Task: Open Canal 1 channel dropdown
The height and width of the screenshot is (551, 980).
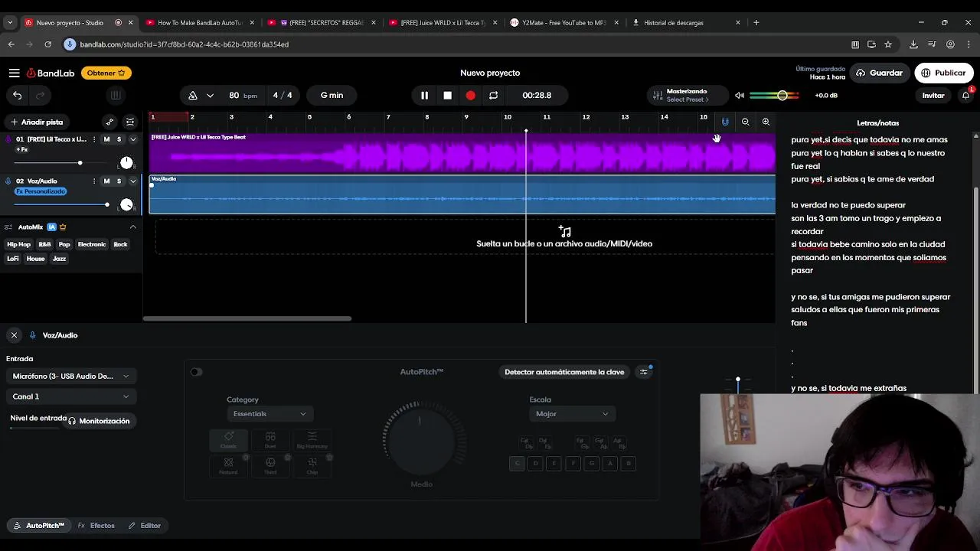Action: click(70, 396)
